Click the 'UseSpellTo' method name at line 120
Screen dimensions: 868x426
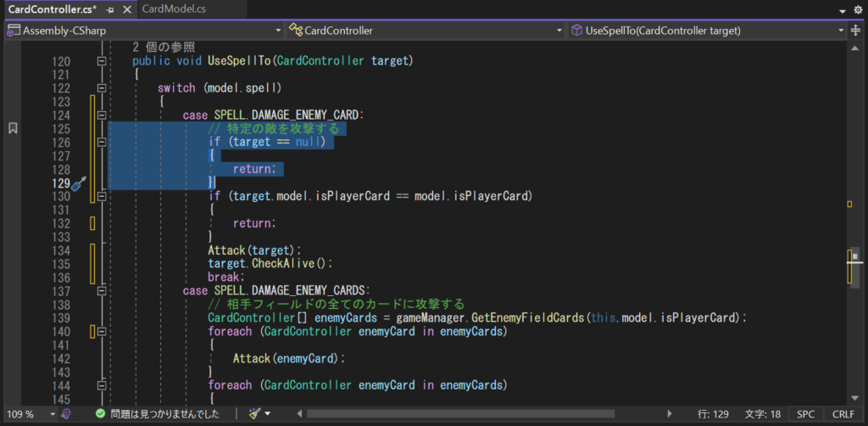coord(239,61)
